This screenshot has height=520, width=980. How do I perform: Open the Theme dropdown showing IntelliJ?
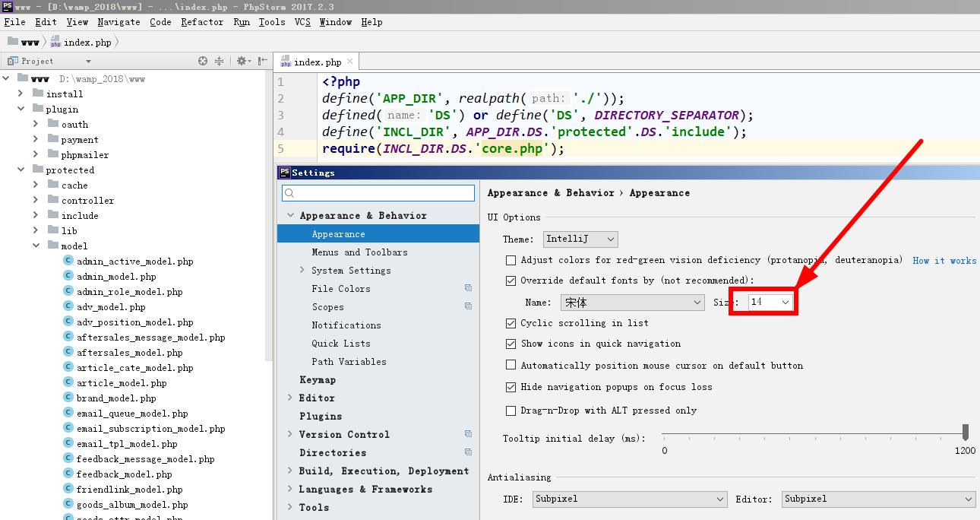(x=580, y=239)
